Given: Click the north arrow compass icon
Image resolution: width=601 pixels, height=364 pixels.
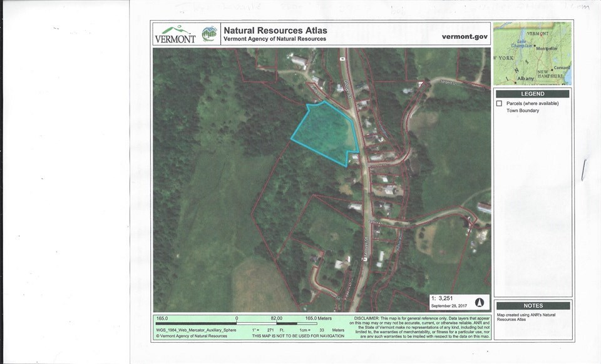Looking at the screenshot, I should [x=479, y=302].
